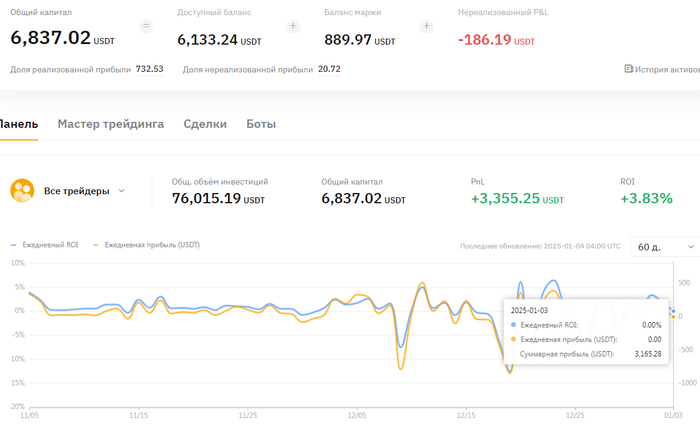
Task: Go to the Сделки tab
Action: [204, 124]
